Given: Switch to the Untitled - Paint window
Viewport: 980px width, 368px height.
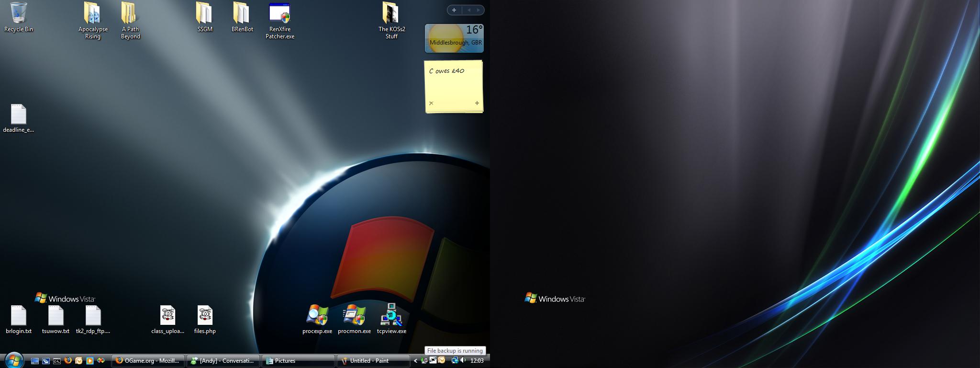Looking at the screenshot, I should click(373, 361).
